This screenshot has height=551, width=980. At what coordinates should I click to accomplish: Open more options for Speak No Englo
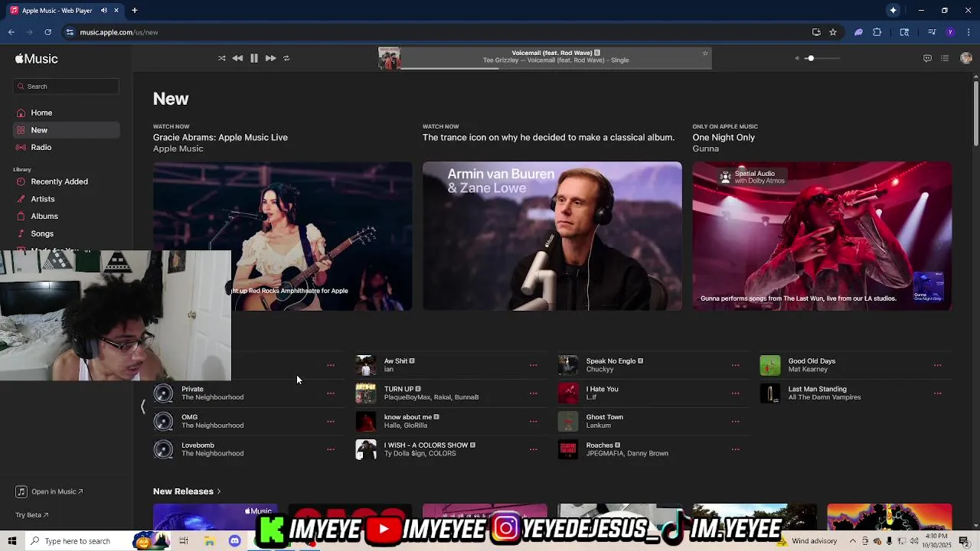click(735, 365)
